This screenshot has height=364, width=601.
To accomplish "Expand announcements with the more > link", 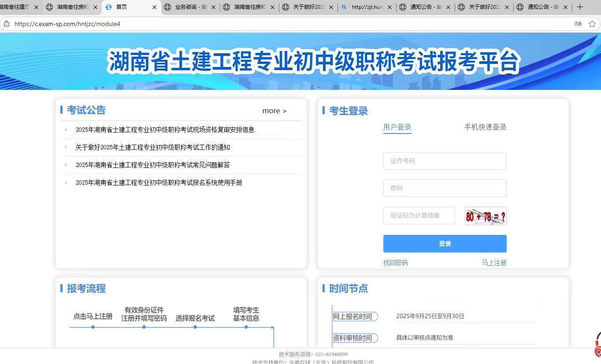I will [x=274, y=111].
